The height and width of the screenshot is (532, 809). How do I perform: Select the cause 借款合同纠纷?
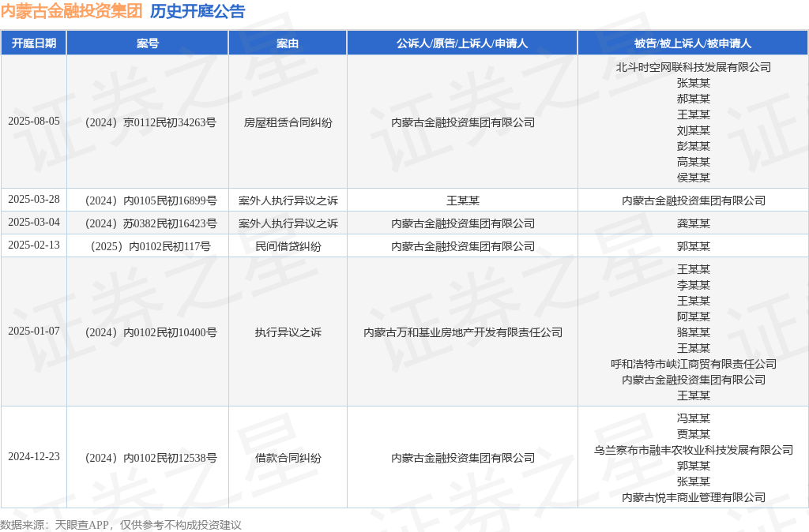click(x=288, y=458)
